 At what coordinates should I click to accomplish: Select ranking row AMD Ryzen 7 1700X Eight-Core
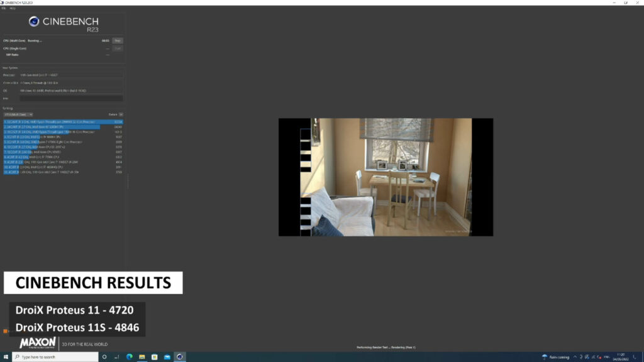(x=64, y=142)
